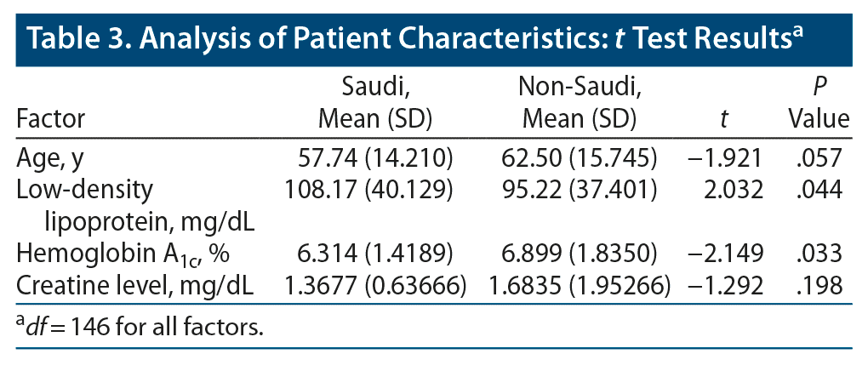Click the Saudi value 6.314 (1.4189)
The width and height of the screenshot is (868, 371).
point(386,254)
